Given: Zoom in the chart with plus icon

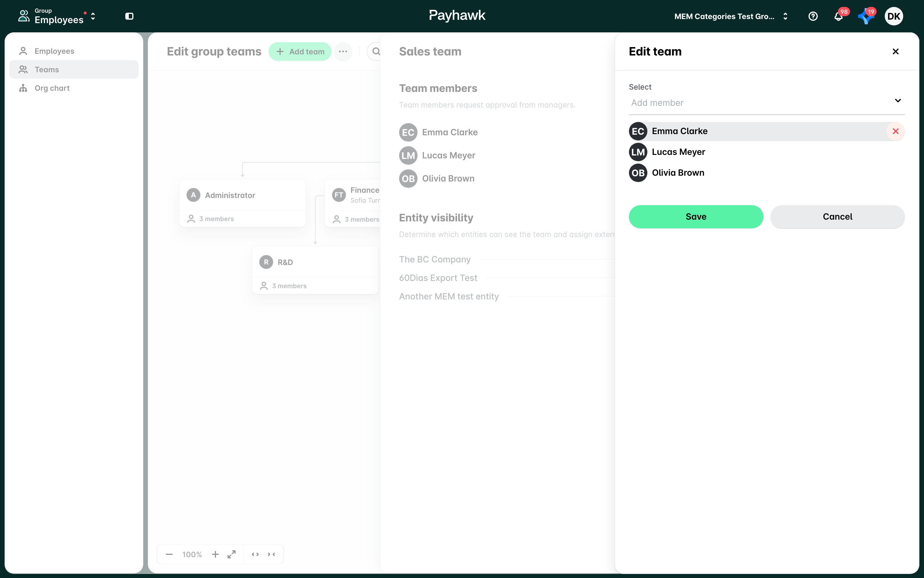Looking at the screenshot, I should [x=215, y=554].
